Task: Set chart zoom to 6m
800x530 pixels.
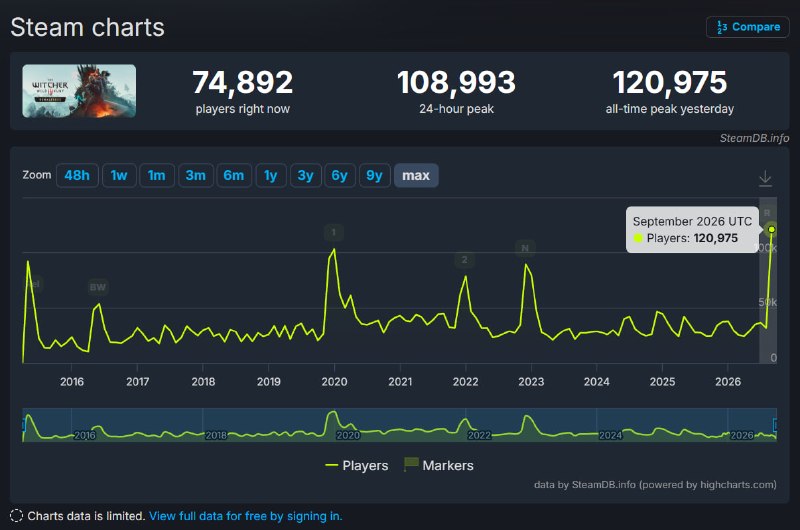Action: point(234,175)
